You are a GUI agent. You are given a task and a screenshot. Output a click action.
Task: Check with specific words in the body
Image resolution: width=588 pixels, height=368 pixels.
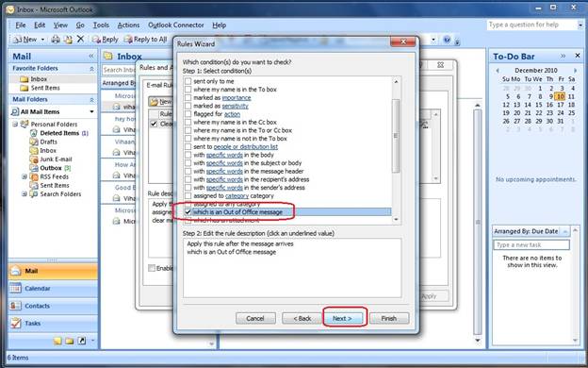pos(188,155)
